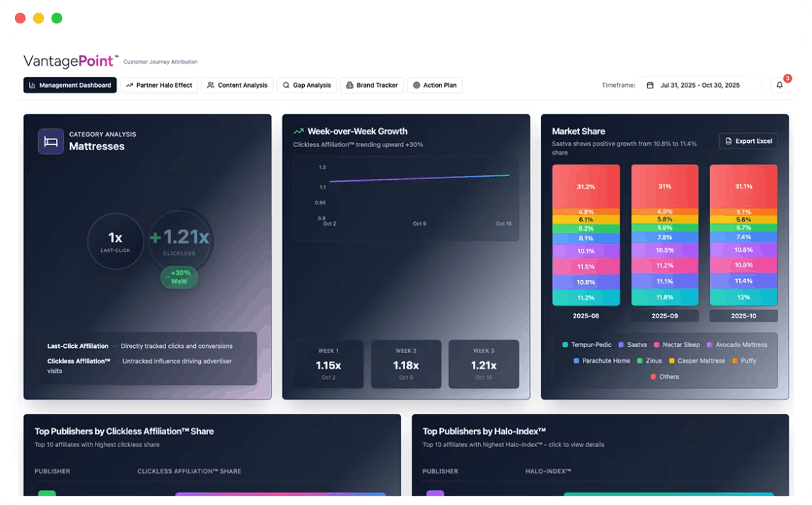This screenshot has width=812, height=505.
Task: Click the mattress bed category icon
Action: (x=51, y=141)
